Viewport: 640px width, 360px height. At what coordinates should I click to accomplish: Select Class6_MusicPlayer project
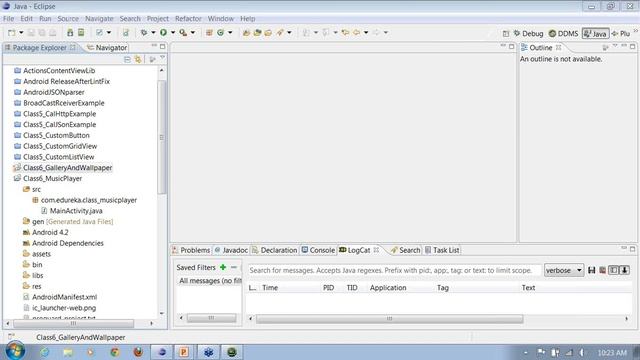[52, 179]
